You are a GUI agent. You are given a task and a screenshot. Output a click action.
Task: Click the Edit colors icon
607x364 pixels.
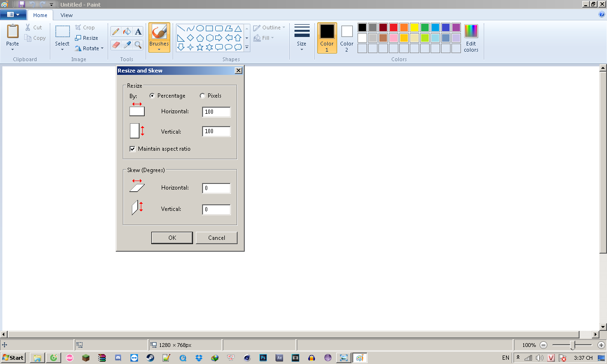click(471, 38)
